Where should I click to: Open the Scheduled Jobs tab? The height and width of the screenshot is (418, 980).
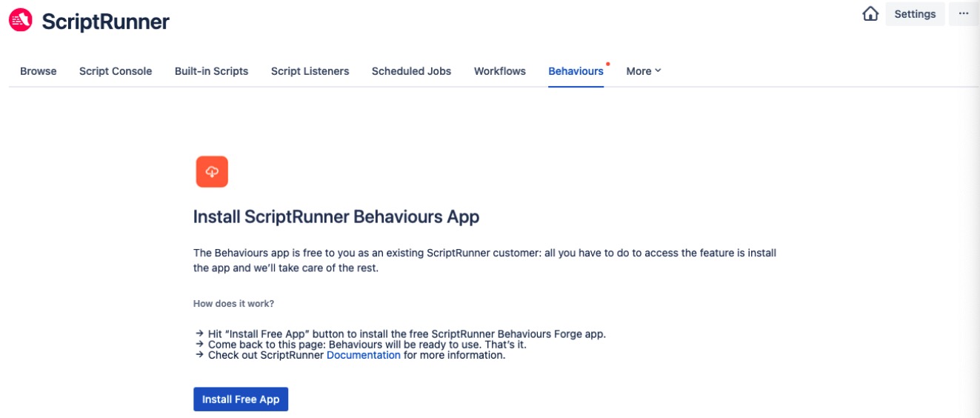pos(411,71)
